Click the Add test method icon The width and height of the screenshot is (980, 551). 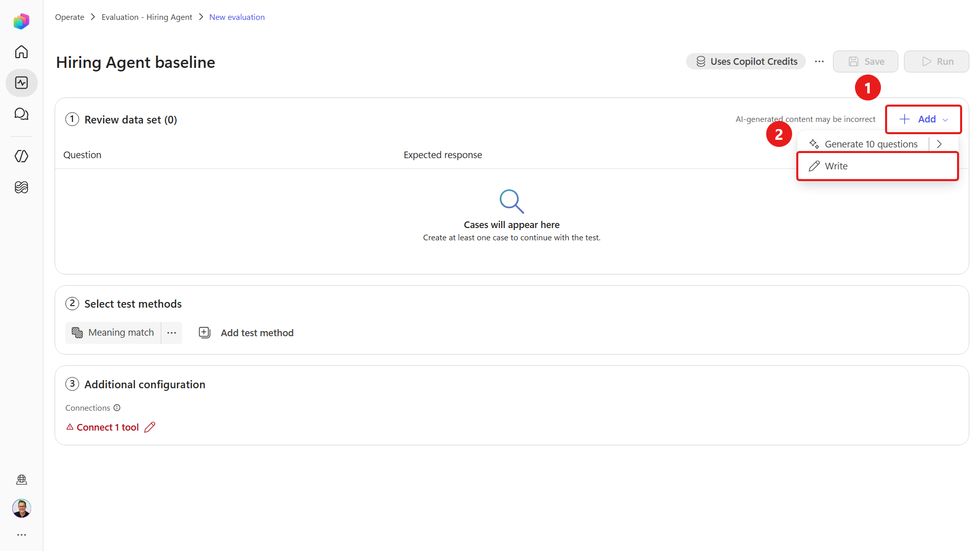[x=204, y=333]
